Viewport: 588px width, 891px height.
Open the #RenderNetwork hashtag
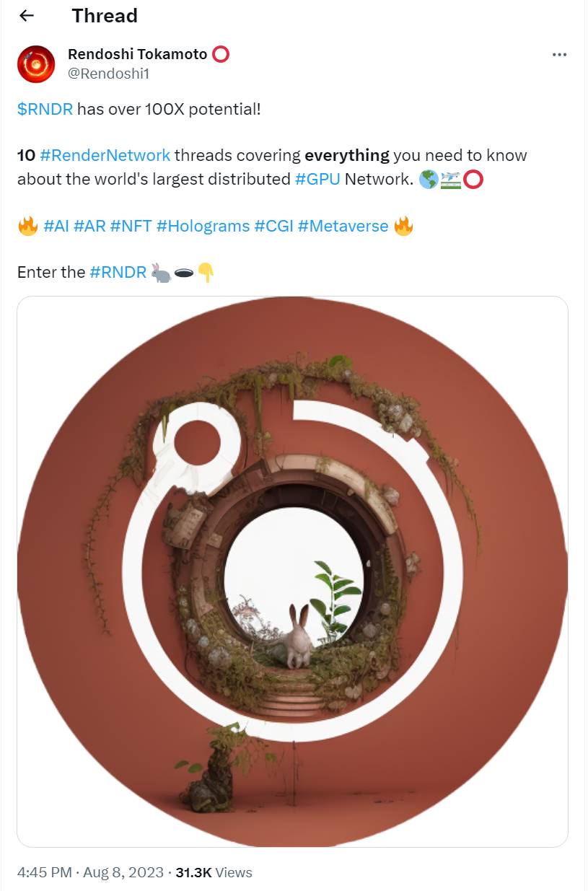point(105,155)
